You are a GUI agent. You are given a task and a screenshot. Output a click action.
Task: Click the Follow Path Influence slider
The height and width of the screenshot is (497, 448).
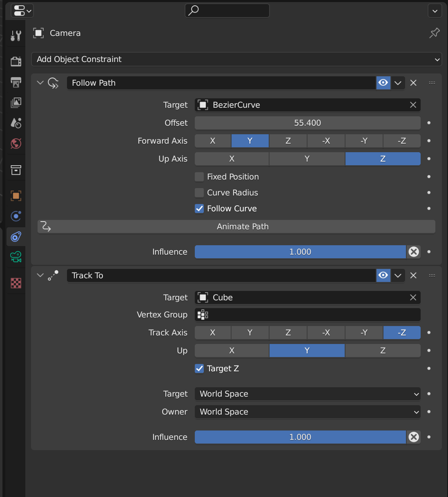[x=300, y=252]
